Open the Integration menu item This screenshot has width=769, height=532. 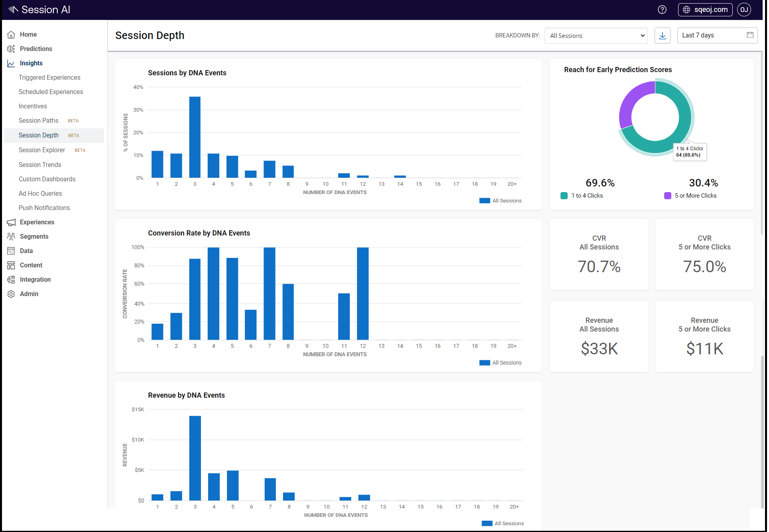pyautogui.click(x=35, y=280)
